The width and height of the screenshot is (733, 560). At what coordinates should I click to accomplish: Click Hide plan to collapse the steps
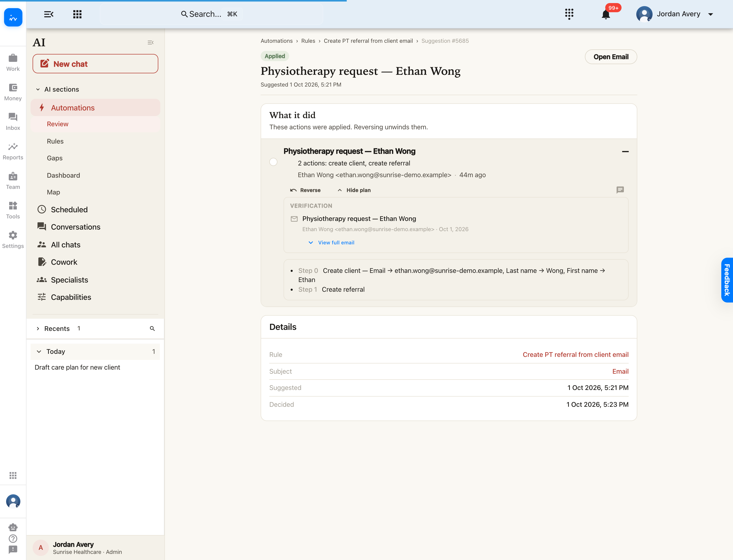[354, 190]
